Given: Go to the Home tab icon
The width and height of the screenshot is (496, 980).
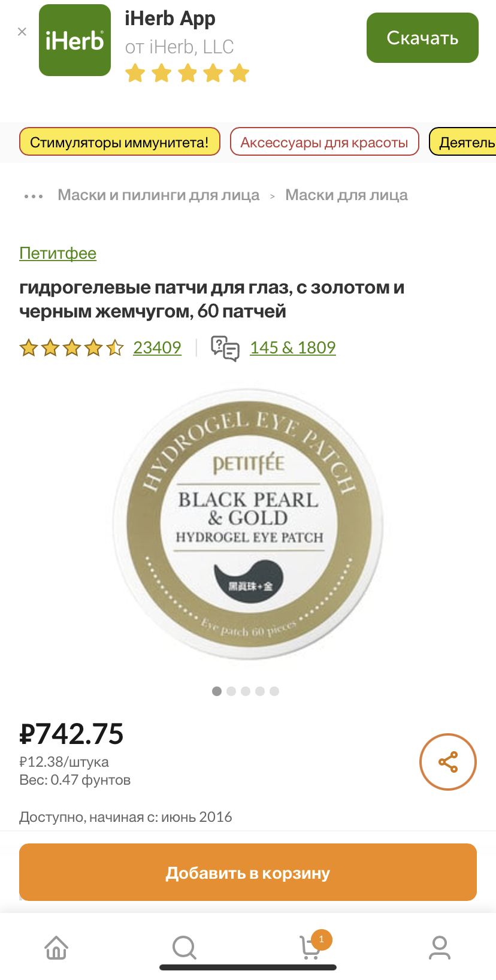Looking at the screenshot, I should [x=56, y=948].
